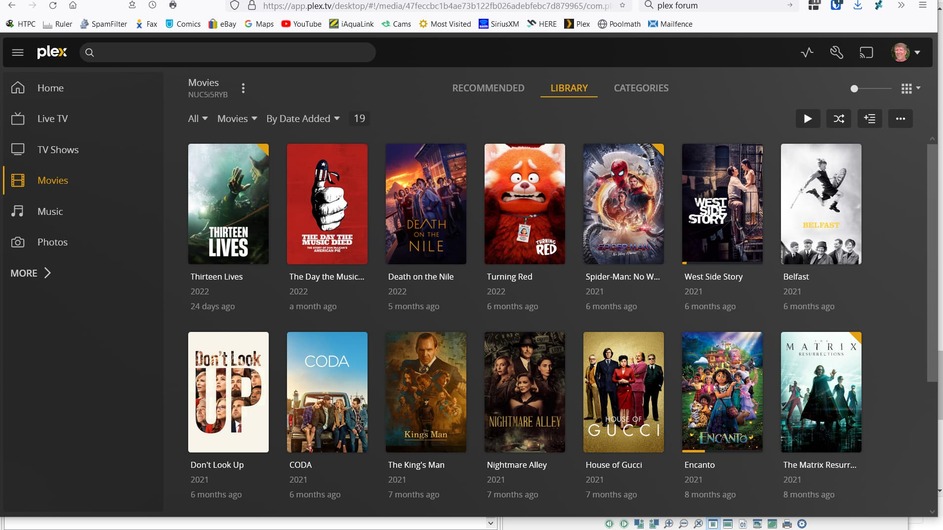
Task: Open the Don't Look Up poster
Action: click(x=229, y=392)
